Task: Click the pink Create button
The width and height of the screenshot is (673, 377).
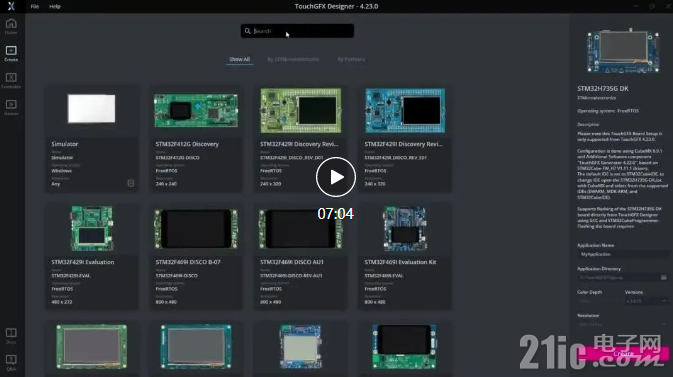Action: [624, 354]
